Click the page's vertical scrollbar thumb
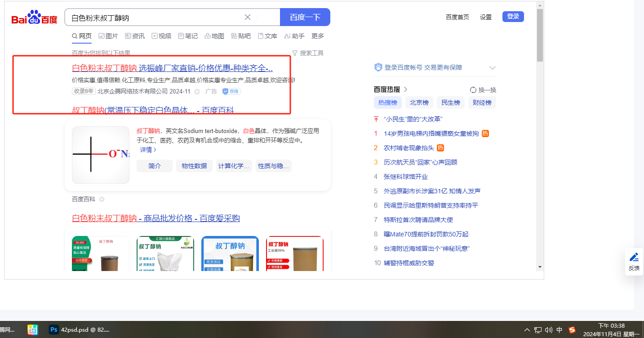This screenshot has height=338, width=644. [x=540, y=35]
